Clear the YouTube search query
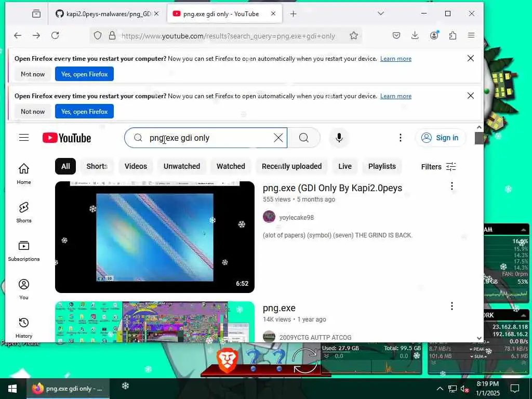This screenshot has height=399, width=532. pos(278,138)
